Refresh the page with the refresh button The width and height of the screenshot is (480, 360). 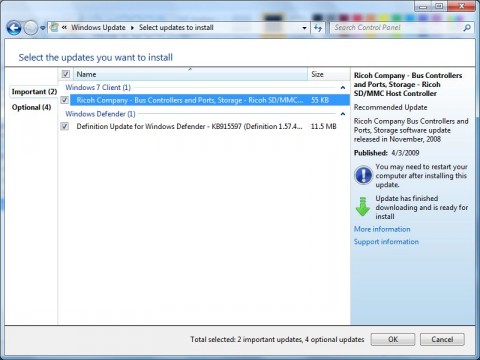click(318, 28)
